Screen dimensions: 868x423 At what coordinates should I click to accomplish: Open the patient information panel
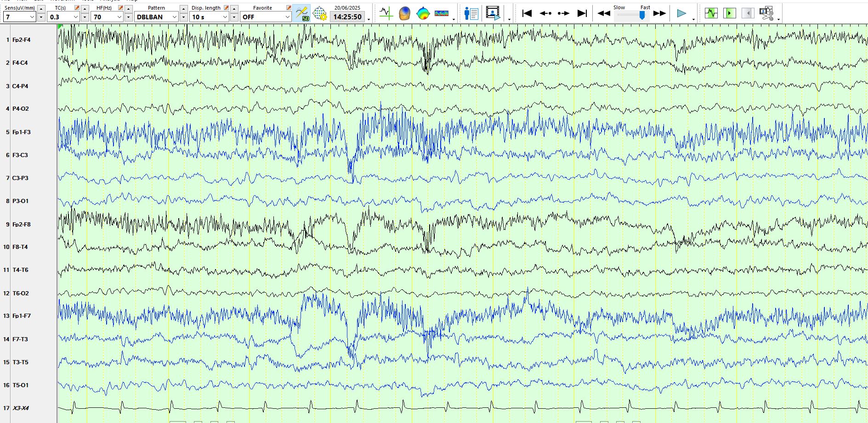click(471, 13)
